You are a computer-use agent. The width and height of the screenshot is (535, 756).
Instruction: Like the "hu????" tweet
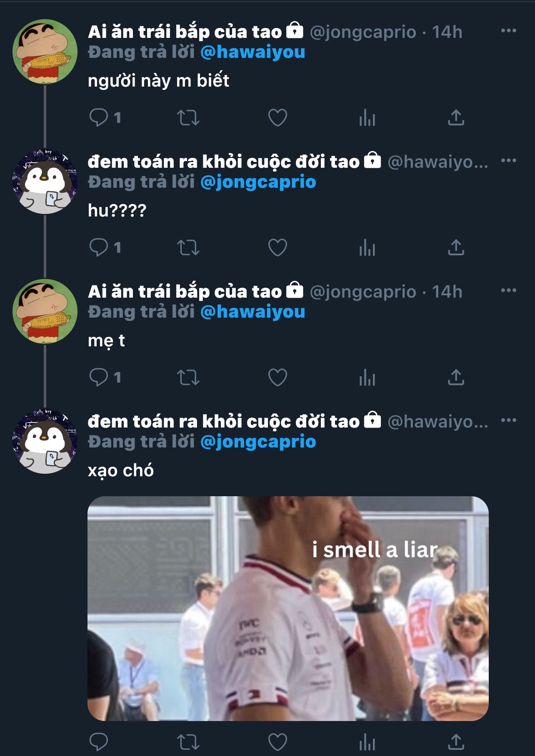pyautogui.click(x=277, y=247)
